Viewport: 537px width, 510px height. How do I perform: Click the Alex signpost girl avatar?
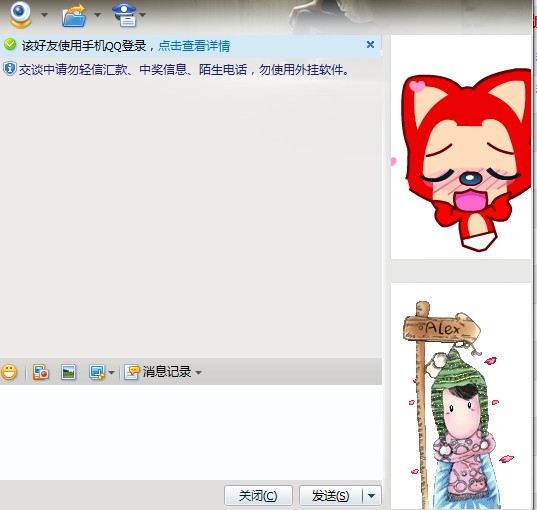tap(461, 396)
